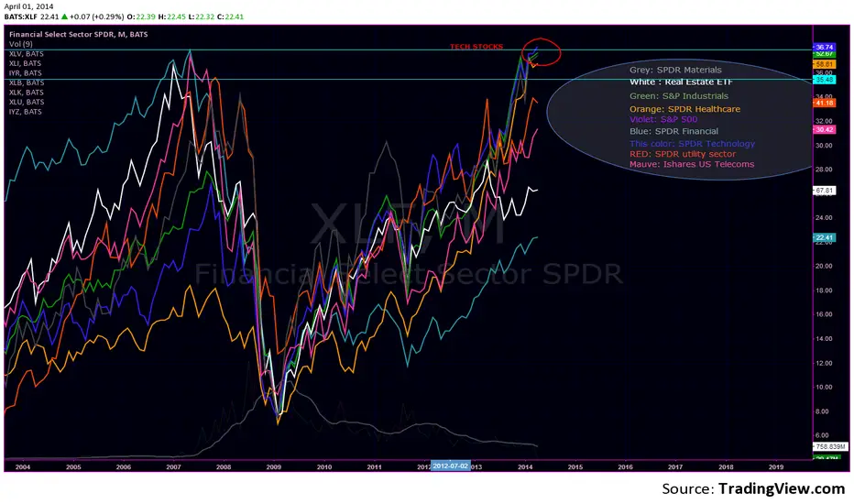Click the 'This color: SPDR Technology' legend line
Viewport: 854px width, 504px height.
(x=692, y=144)
